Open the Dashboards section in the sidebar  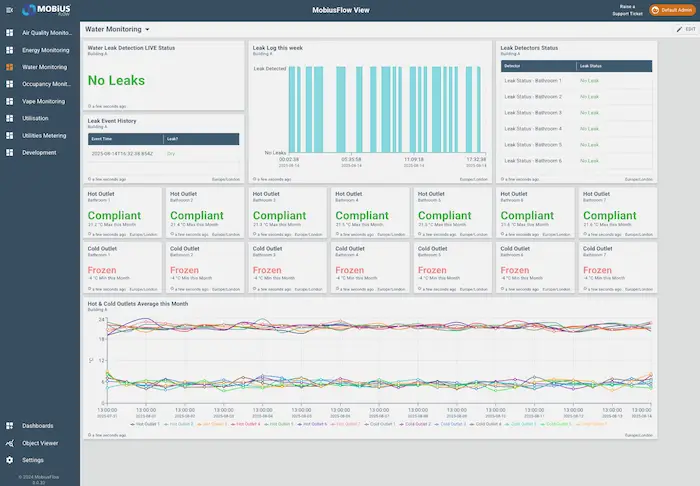click(38, 426)
